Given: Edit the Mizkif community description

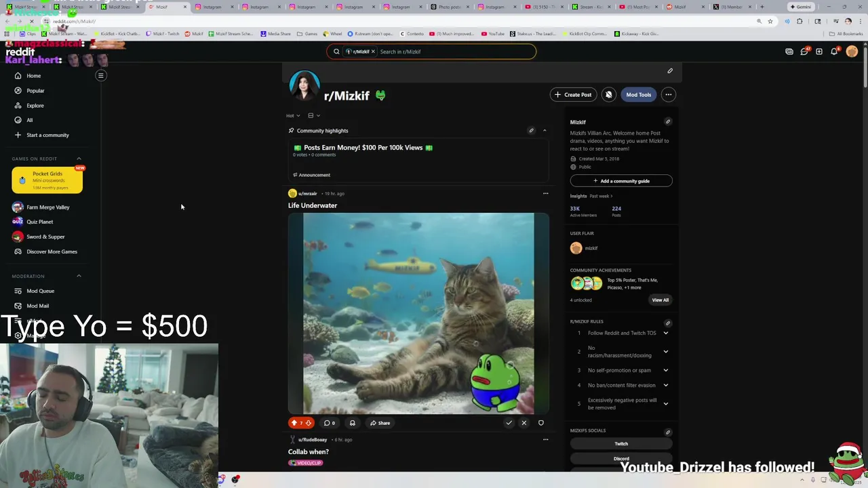Looking at the screenshot, I should [x=668, y=122].
